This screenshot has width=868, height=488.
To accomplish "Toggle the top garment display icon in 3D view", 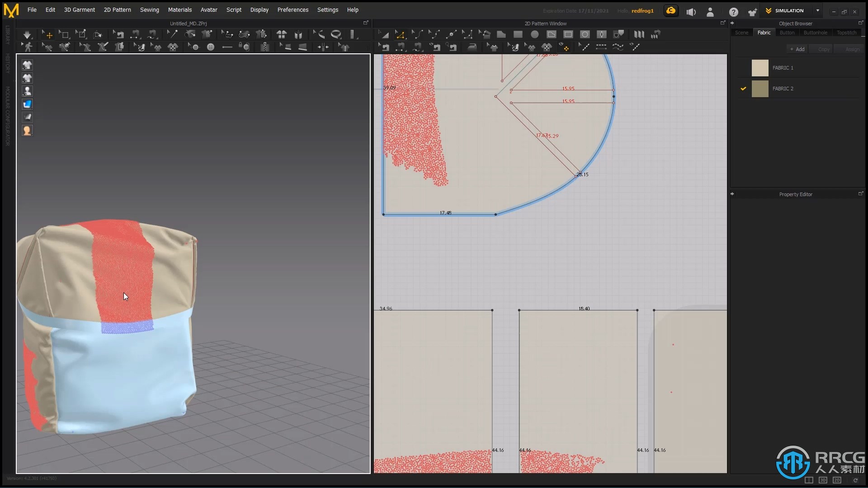I will tap(27, 65).
